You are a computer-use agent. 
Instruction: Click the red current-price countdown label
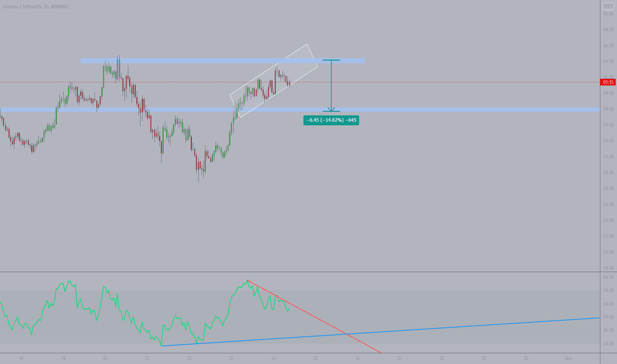pos(608,82)
